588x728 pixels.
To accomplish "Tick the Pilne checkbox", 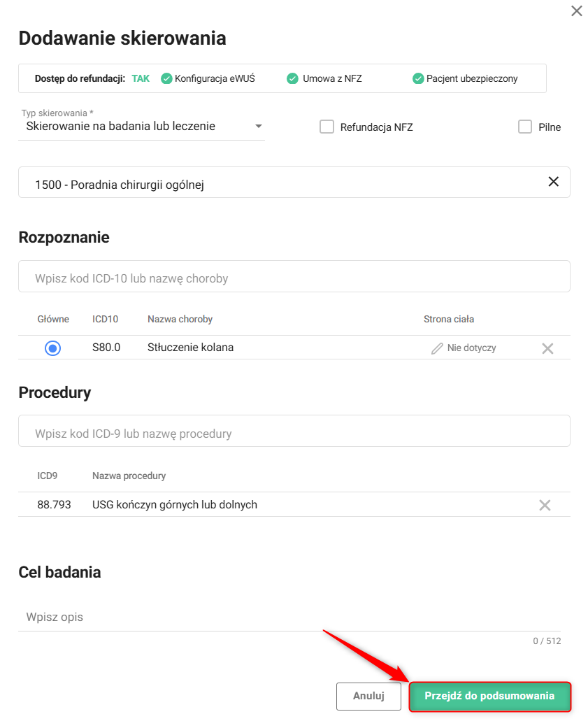I will (525, 127).
